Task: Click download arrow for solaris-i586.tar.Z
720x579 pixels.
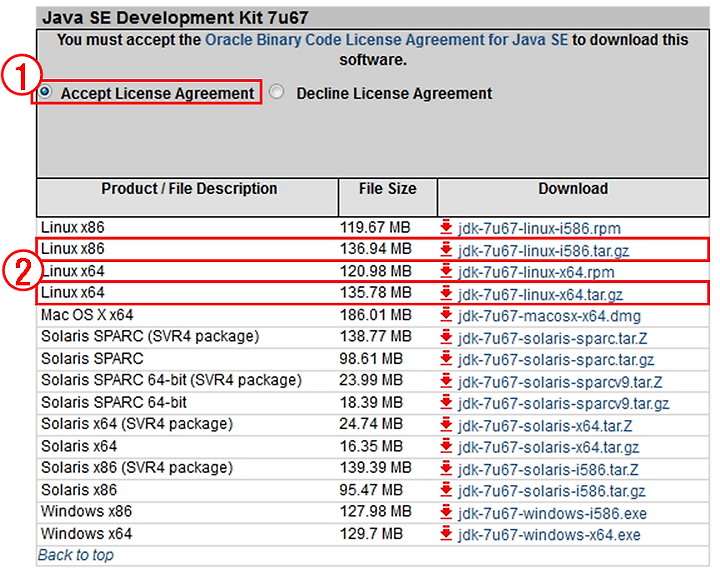Action: pyautogui.click(x=446, y=469)
